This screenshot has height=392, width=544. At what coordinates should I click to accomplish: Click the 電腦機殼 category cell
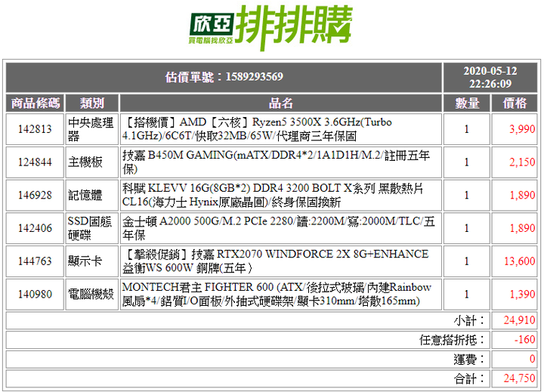click(91, 294)
